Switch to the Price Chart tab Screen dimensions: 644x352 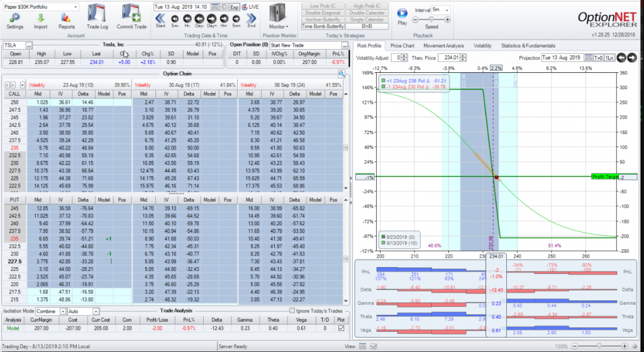(x=402, y=45)
